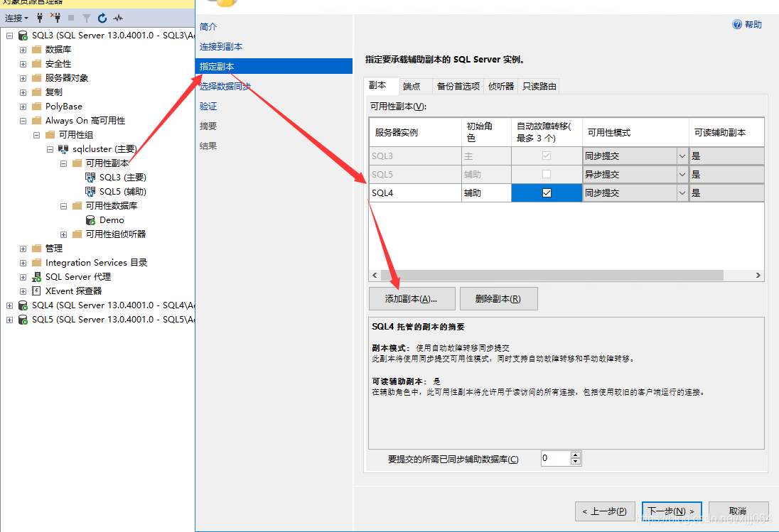This screenshot has height=532, width=779.
Task: Select the SQL4 server node icon
Action: click(23, 305)
